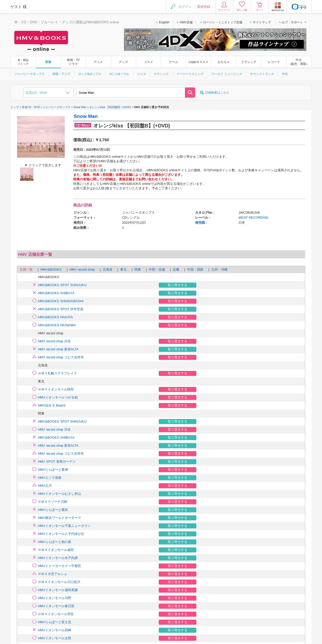The image size is (322, 644).
Task: Expand the ヘルプ・サポート dropdown
Action: point(292,22)
